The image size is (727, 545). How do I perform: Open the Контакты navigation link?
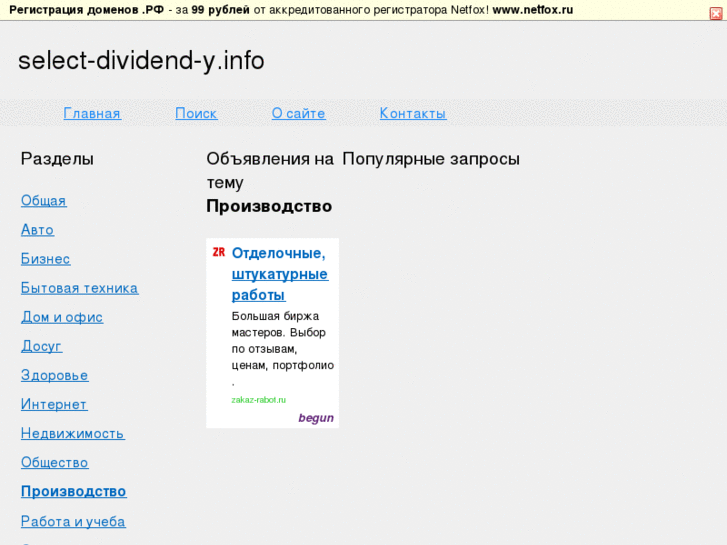point(413,113)
